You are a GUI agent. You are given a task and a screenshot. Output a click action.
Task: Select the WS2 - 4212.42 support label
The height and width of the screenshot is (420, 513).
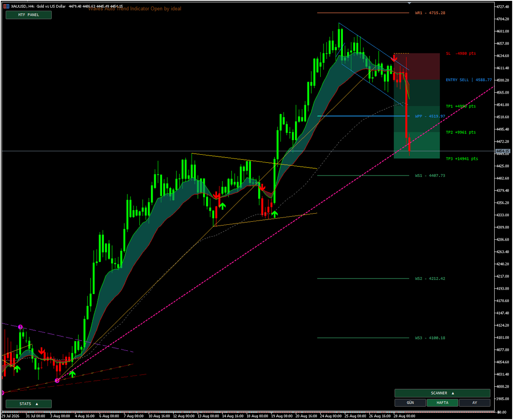pyautogui.click(x=430, y=279)
